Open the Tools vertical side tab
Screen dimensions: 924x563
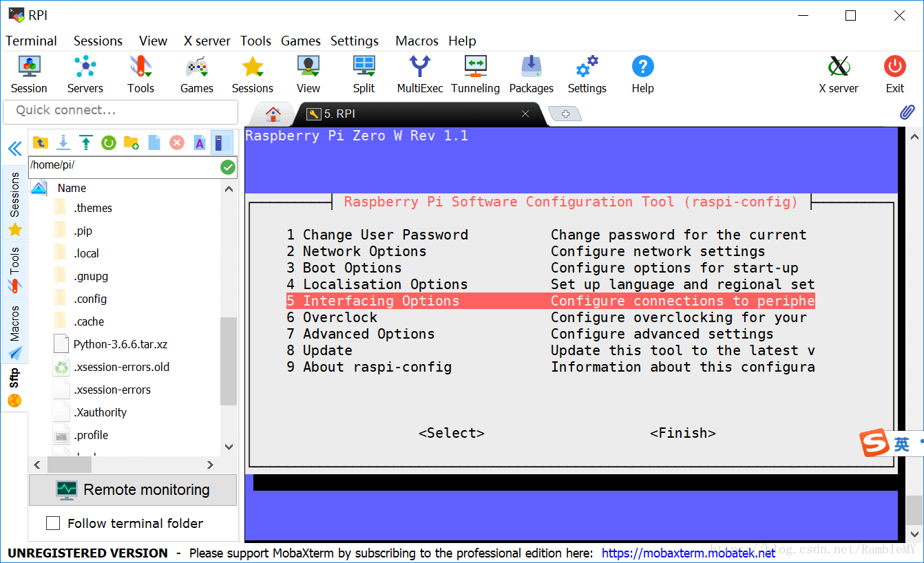tap(14, 270)
